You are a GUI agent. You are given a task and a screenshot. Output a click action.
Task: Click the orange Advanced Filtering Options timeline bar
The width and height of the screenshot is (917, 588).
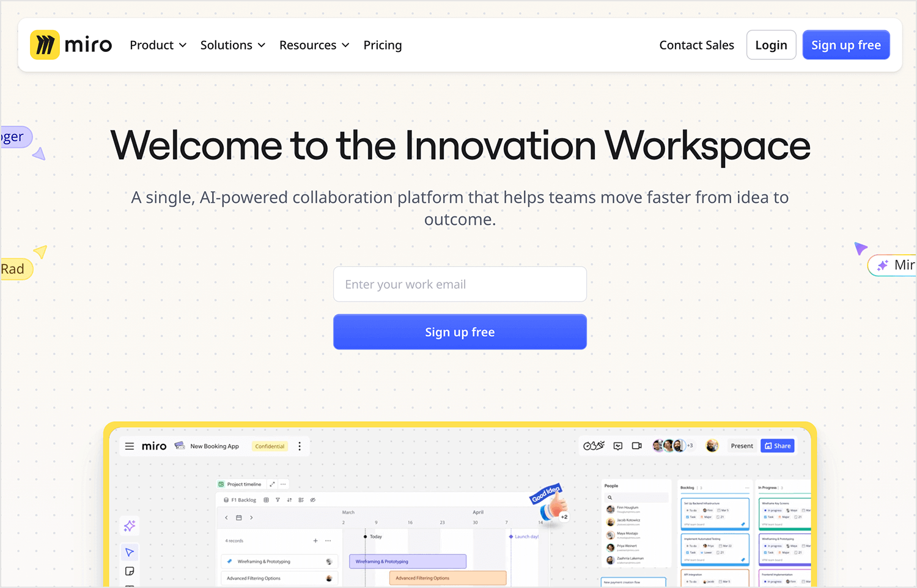(448, 578)
